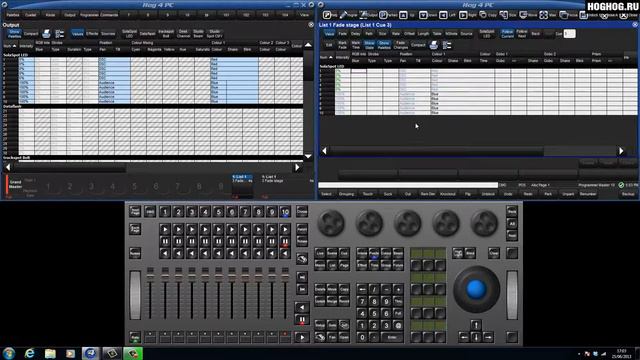This screenshot has height=360, width=640.
Task: Click the pause button under master 10
Action: pyautogui.click(x=285, y=242)
